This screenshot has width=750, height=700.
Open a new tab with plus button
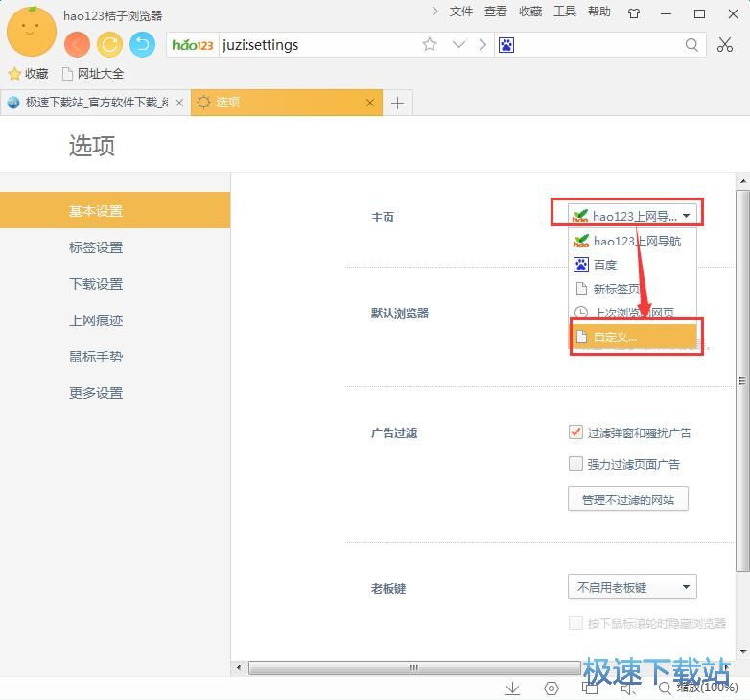397,103
